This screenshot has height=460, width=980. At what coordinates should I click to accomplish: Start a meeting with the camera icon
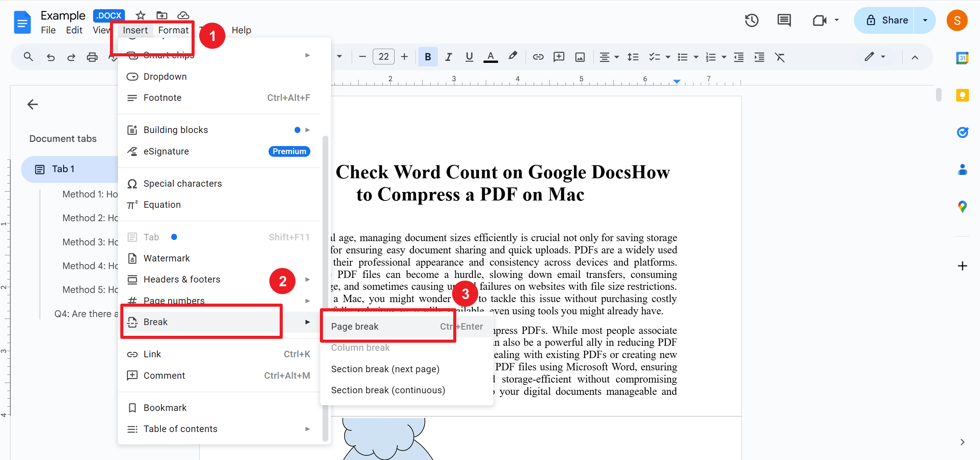(819, 20)
